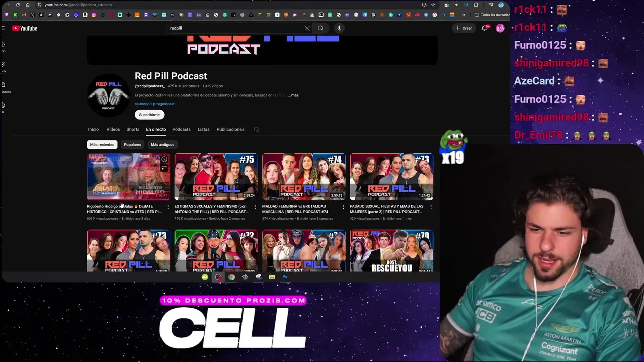Open the #72 Red Pill Podcast thumbnail
Image resolution: width=644 pixels, height=362 pixels.
[x=216, y=251]
